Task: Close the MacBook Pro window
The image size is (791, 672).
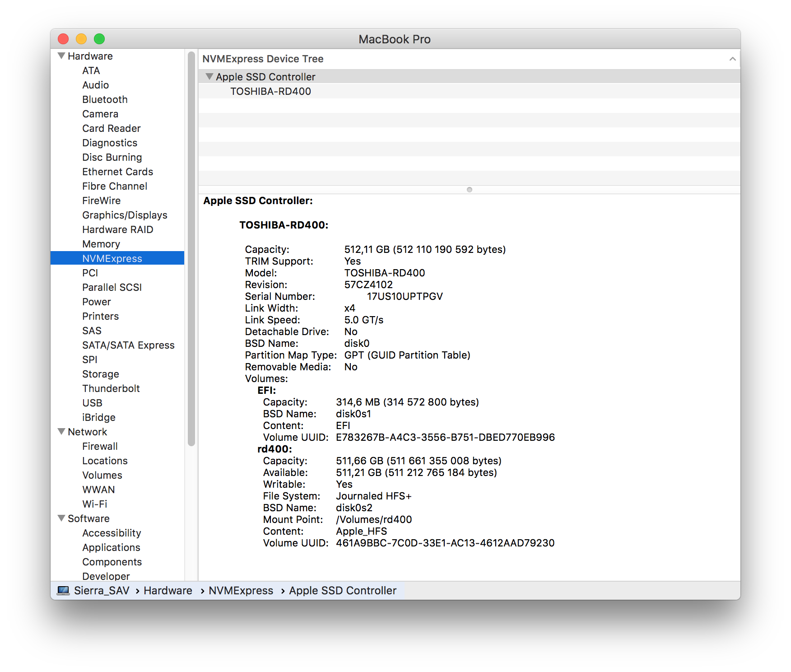Action: point(63,39)
